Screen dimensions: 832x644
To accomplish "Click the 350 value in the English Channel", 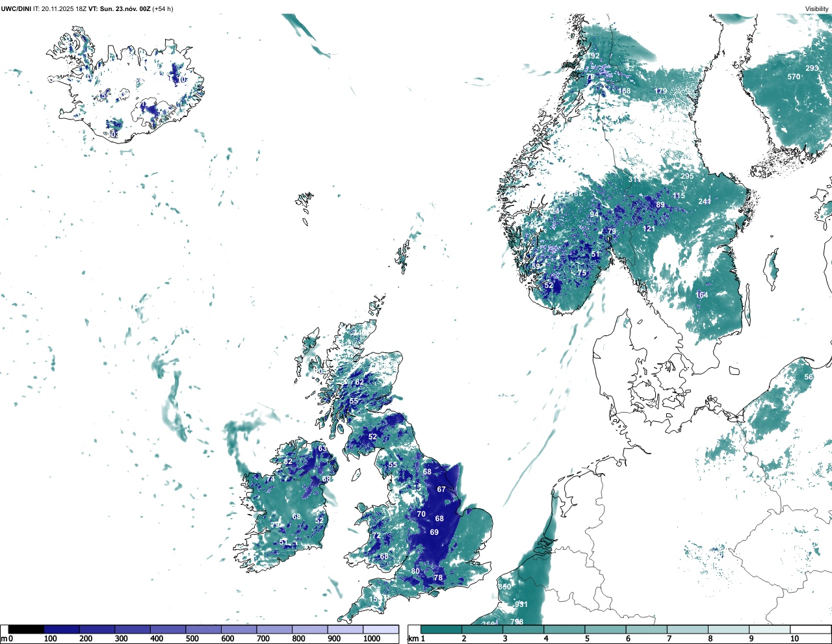I will point(504,587).
